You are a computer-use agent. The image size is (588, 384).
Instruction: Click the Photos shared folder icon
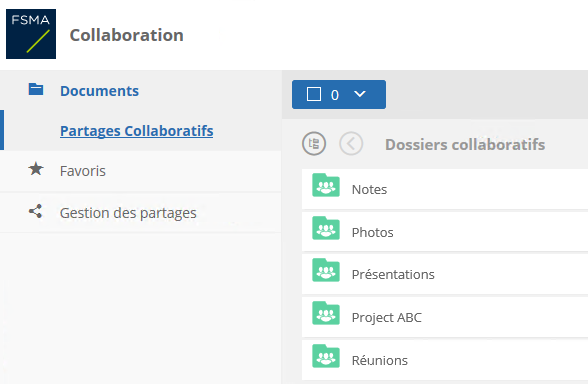tap(326, 228)
